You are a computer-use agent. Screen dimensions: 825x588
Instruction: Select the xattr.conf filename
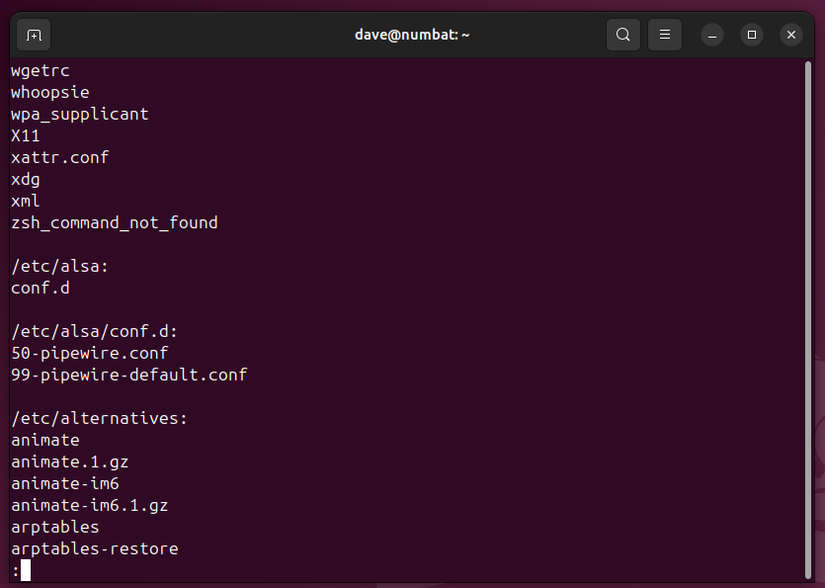tap(59, 157)
